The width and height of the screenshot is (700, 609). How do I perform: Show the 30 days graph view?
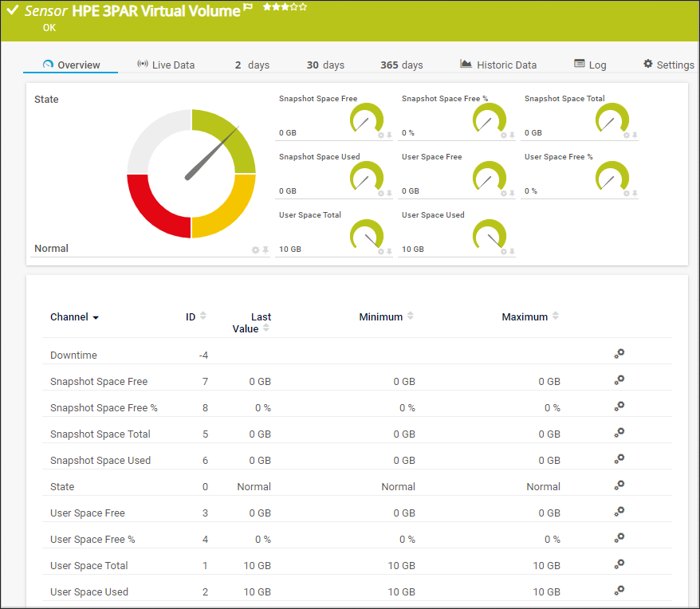pos(325,65)
